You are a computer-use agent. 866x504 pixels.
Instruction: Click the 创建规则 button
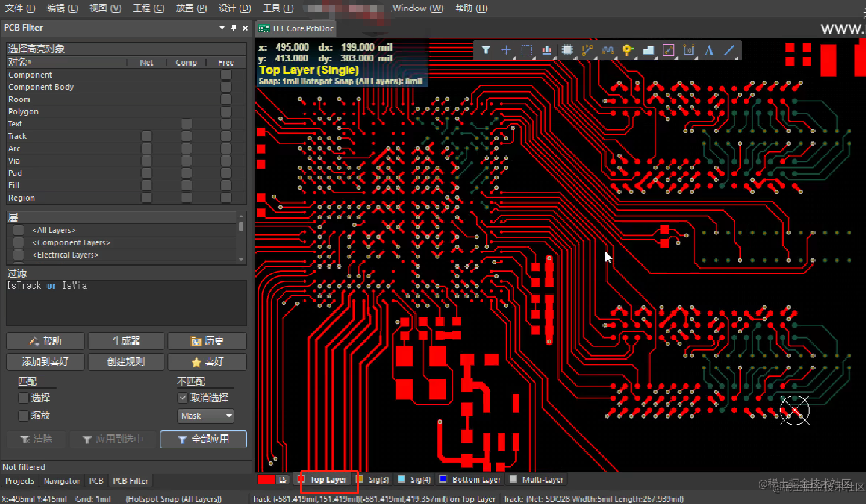point(126,361)
